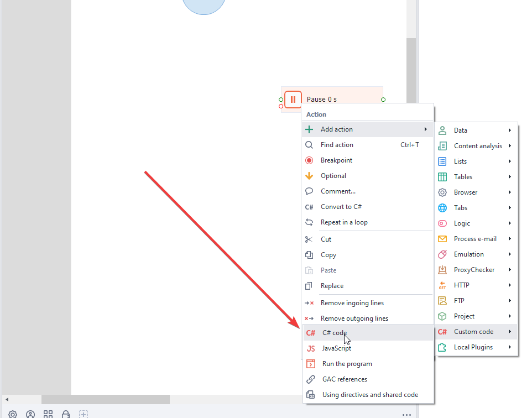Click the Find action magnifier icon
The height and width of the screenshot is (418, 532).
tap(309, 145)
